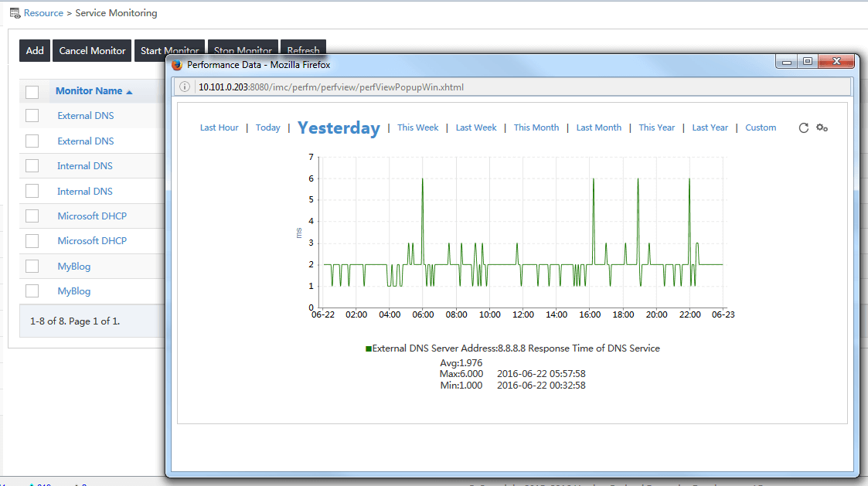The width and height of the screenshot is (868, 486).
Task: Click the site information icon in address bar
Action: tap(184, 87)
